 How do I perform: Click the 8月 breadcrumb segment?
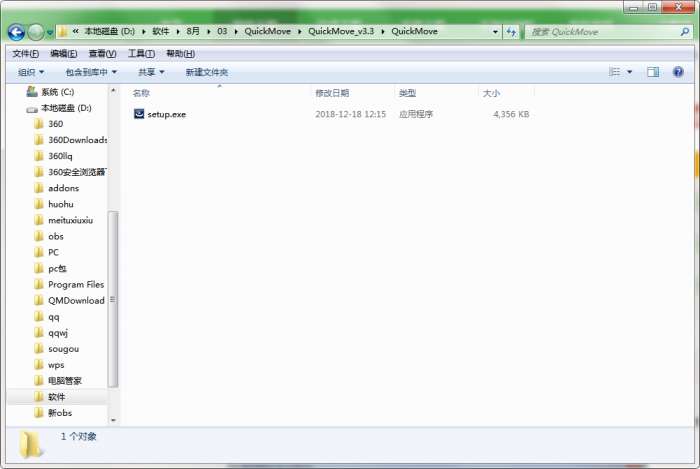pyautogui.click(x=193, y=31)
